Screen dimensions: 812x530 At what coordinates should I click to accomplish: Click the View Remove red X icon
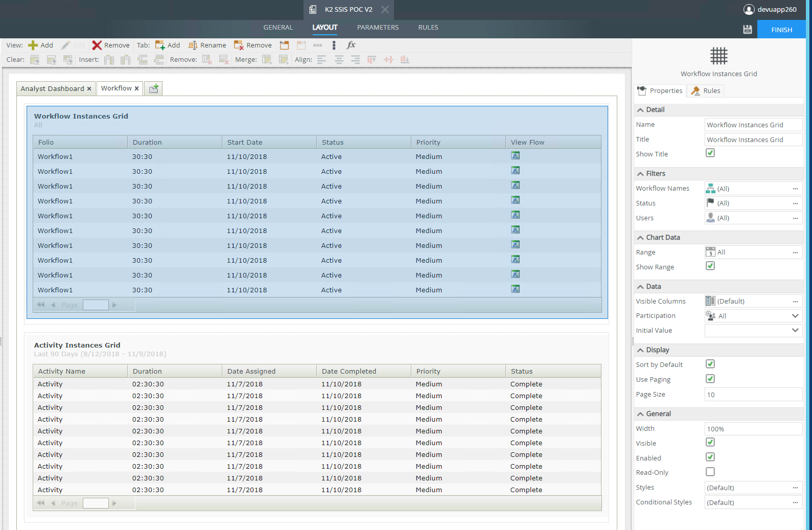click(97, 45)
